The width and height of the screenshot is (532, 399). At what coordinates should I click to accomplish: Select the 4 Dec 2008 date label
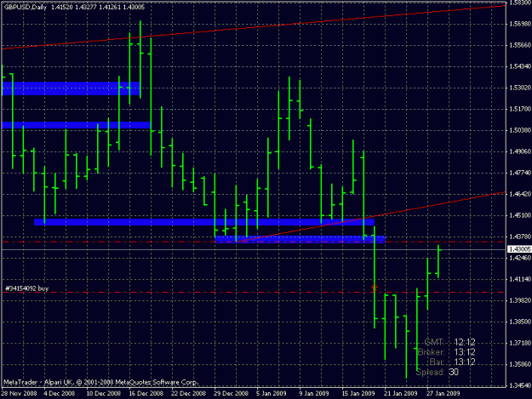(59, 394)
